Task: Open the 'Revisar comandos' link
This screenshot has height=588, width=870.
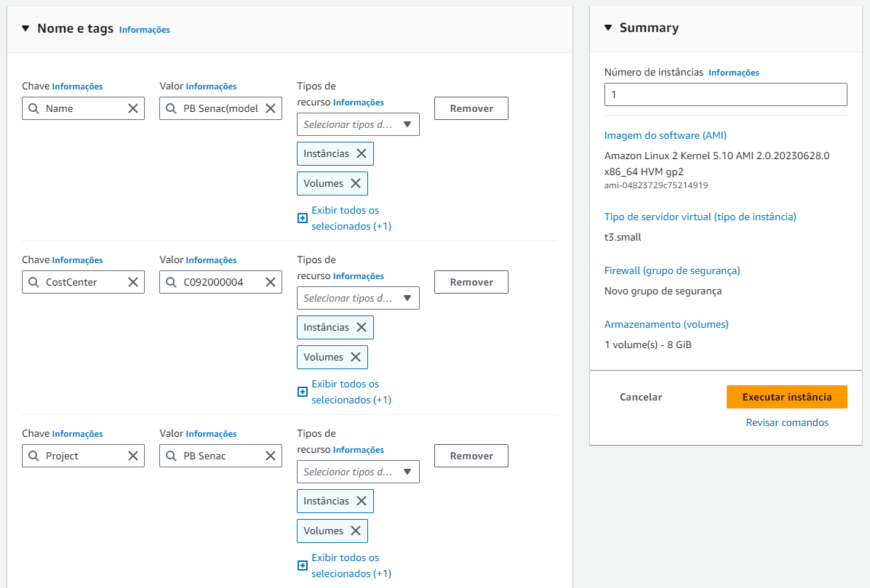Action: [x=786, y=422]
